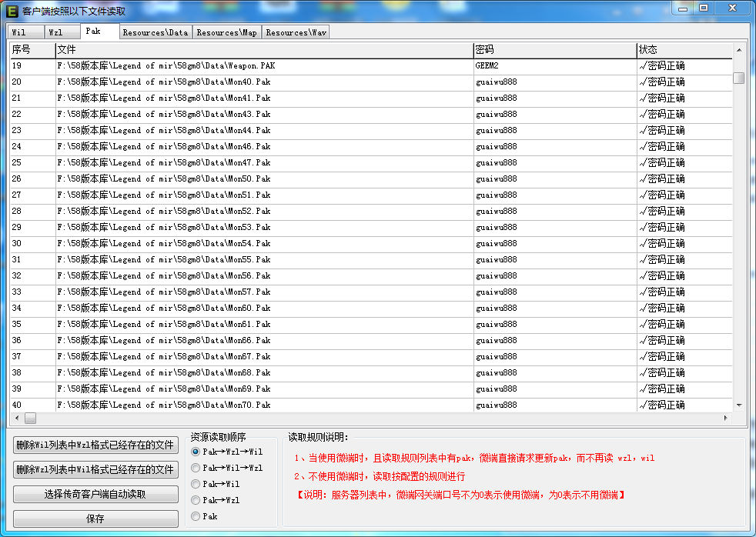The image size is (756, 537).
Task: Select Pak→Wzl→Wil read order
Action: (x=196, y=452)
